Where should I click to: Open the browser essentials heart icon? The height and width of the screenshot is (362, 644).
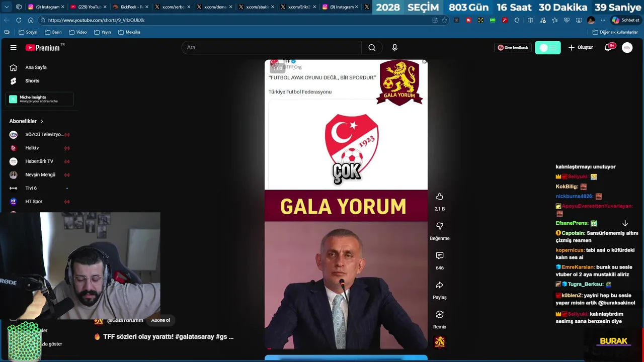click(567, 20)
